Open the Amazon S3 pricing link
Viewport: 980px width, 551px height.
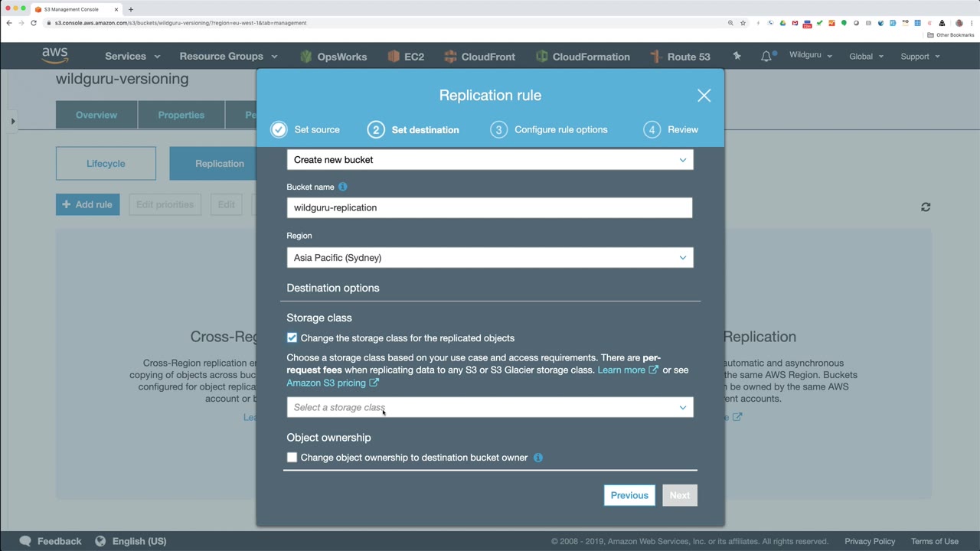pyautogui.click(x=332, y=383)
